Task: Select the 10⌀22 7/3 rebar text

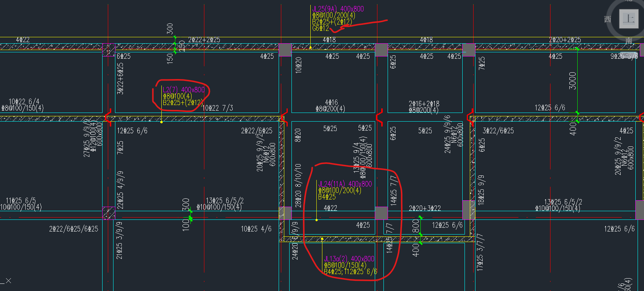Action: click(218, 108)
